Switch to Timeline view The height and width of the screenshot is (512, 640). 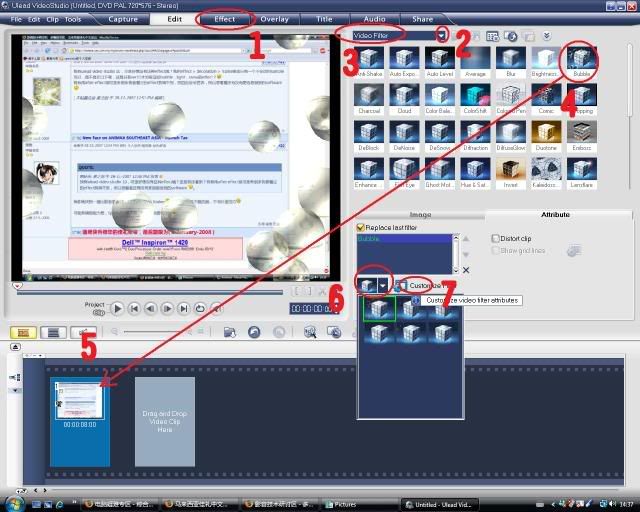pos(54,332)
